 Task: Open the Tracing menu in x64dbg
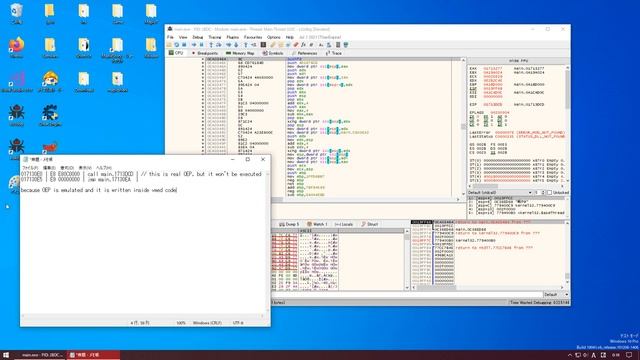click(215, 37)
